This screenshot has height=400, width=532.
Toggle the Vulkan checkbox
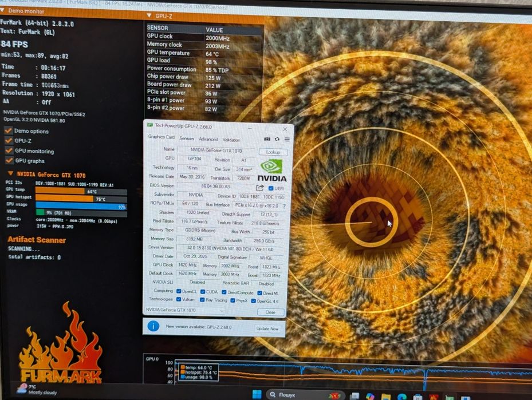179,299
